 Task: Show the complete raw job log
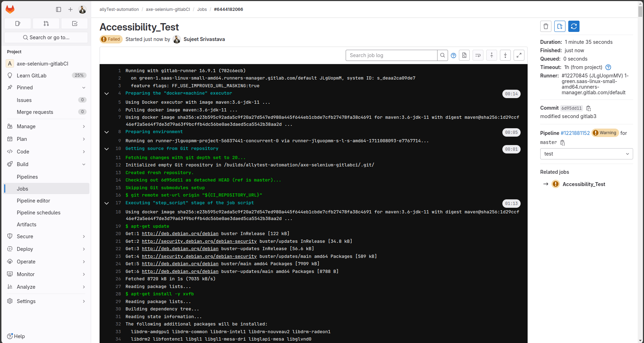[464, 55]
